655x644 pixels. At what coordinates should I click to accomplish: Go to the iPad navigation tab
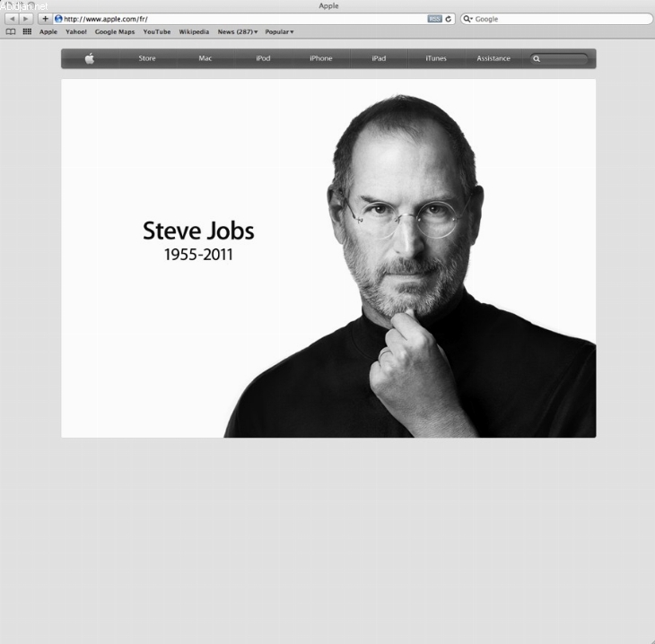click(x=379, y=58)
